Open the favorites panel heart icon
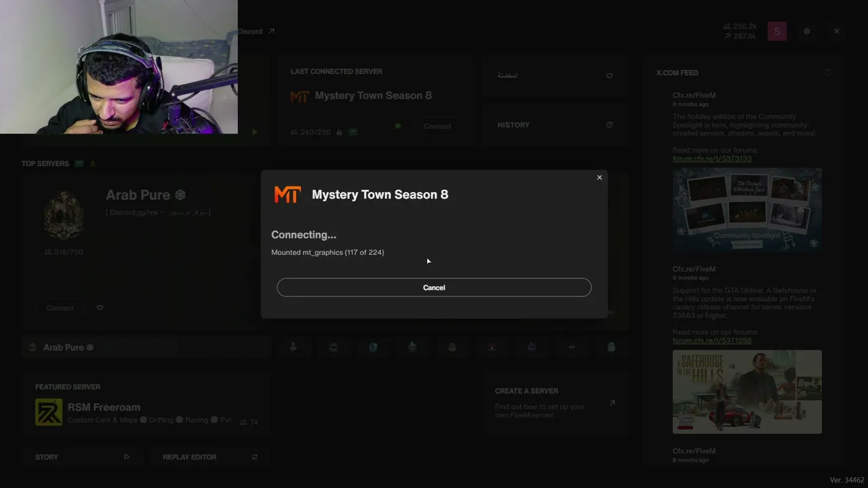The height and width of the screenshot is (488, 868). (609, 76)
